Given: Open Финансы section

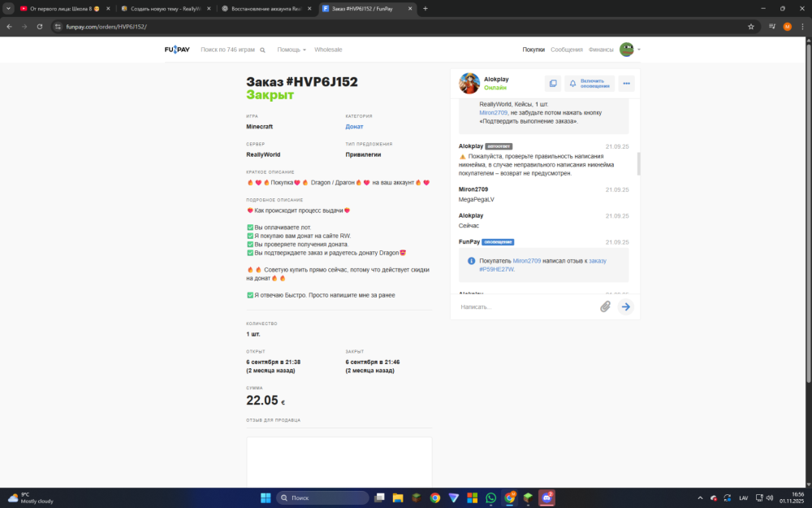Looking at the screenshot, I should click(601, 50).
